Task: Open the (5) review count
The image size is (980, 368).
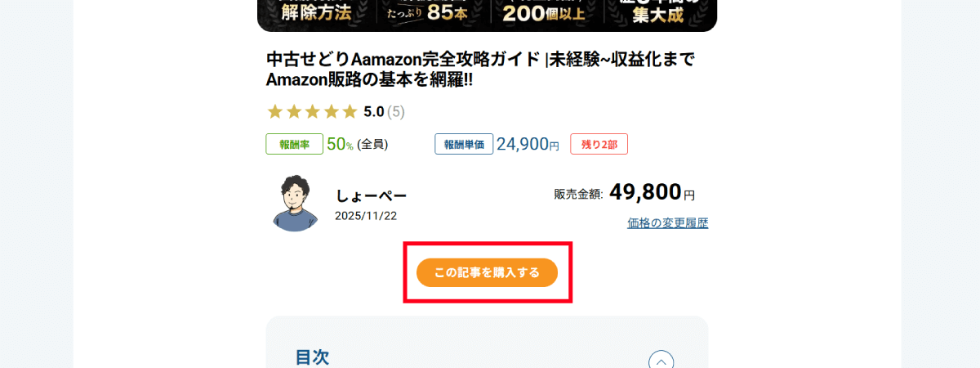Action: 396,111
